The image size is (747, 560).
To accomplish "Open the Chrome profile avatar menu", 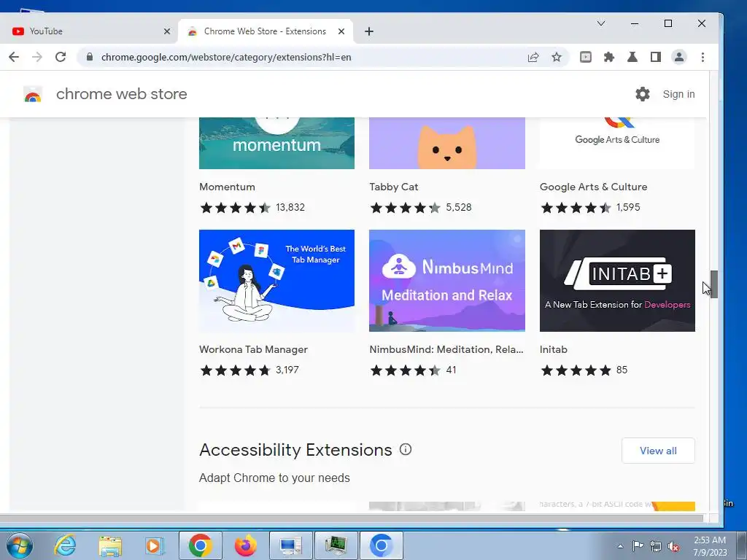I will pos(679,57).
